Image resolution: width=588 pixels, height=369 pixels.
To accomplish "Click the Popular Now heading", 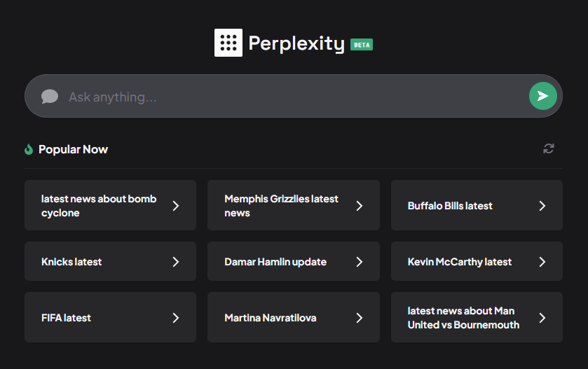I will pos(73,149).
